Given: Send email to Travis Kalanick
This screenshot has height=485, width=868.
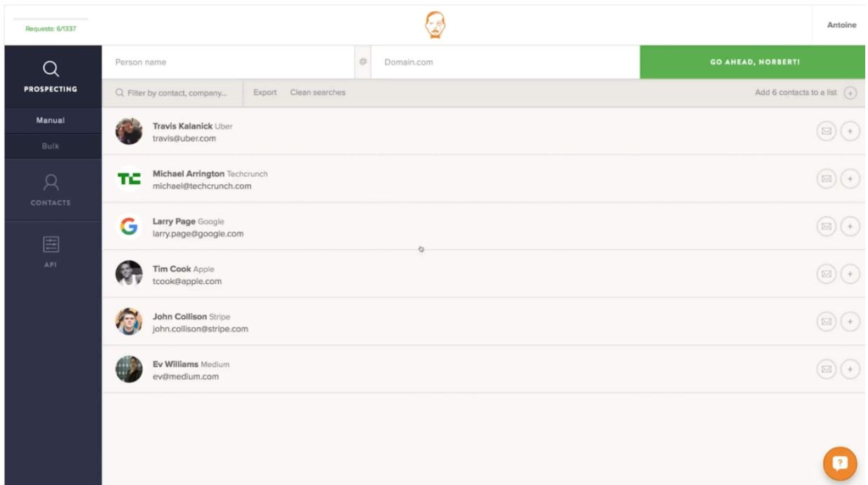Looking at the screenshot, I should click(827, 131).
